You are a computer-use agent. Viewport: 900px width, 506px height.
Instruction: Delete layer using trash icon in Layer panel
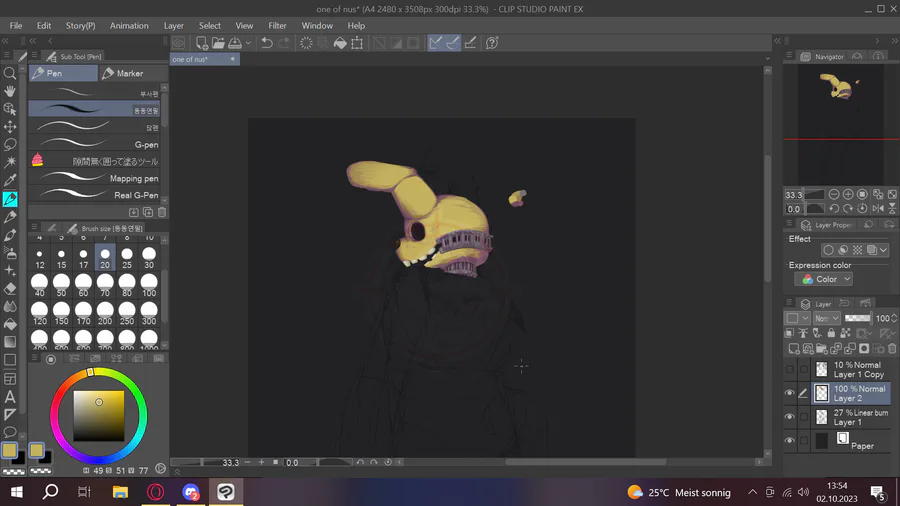click(892, 348)
